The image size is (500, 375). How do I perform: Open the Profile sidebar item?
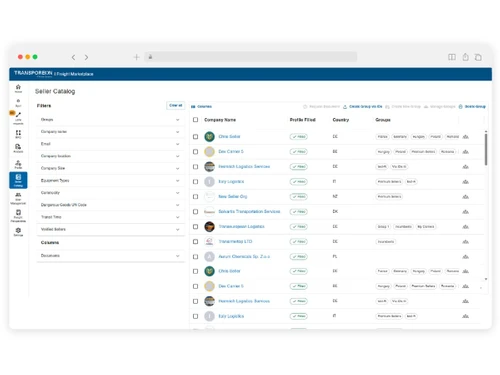coord(18,164)
